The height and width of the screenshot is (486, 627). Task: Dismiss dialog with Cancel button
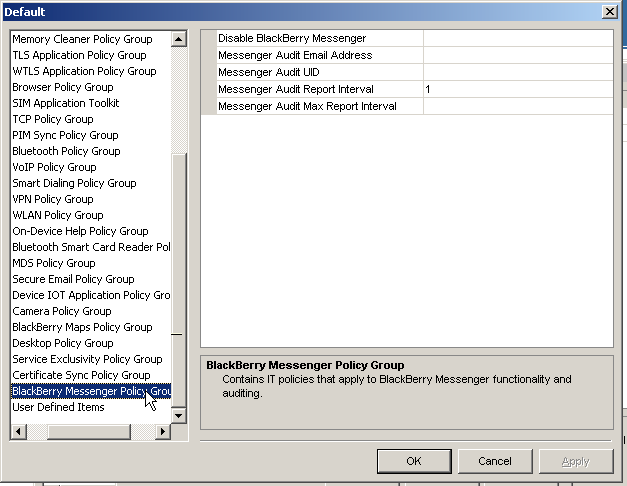point(495,461)
